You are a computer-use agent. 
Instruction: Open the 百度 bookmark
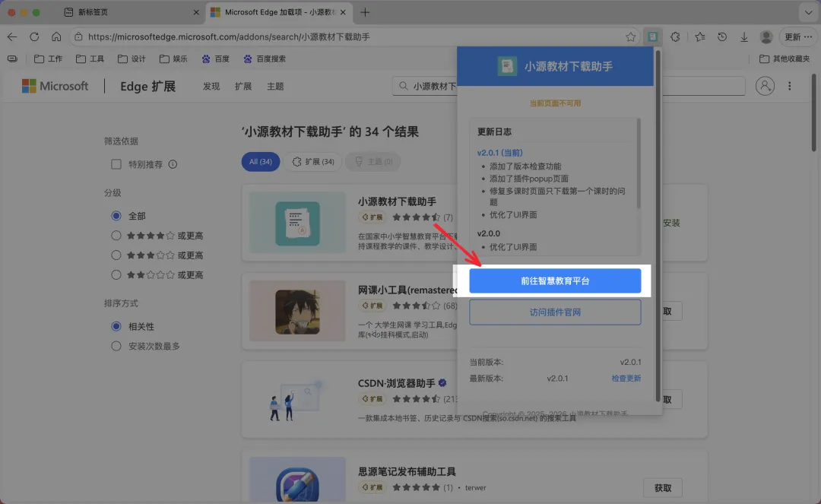click(x=216, y=59)
